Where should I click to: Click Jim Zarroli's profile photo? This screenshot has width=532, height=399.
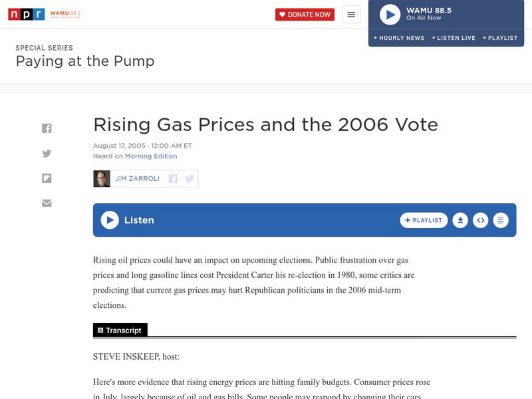coord(100,178)
